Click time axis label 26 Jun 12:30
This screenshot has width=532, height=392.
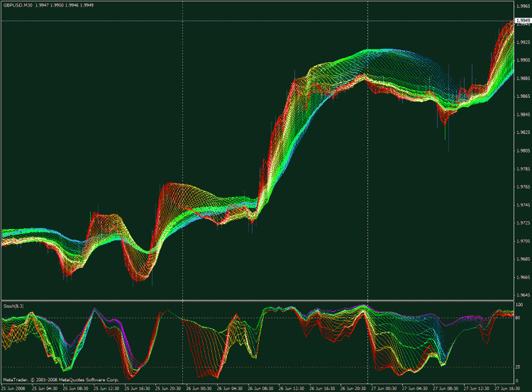pos(292,388)
